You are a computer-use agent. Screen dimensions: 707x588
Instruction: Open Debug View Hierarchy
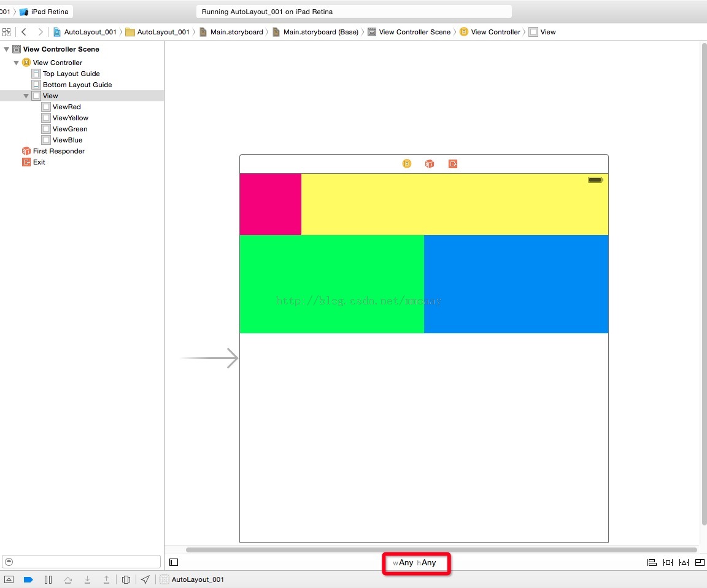[126, 579]
